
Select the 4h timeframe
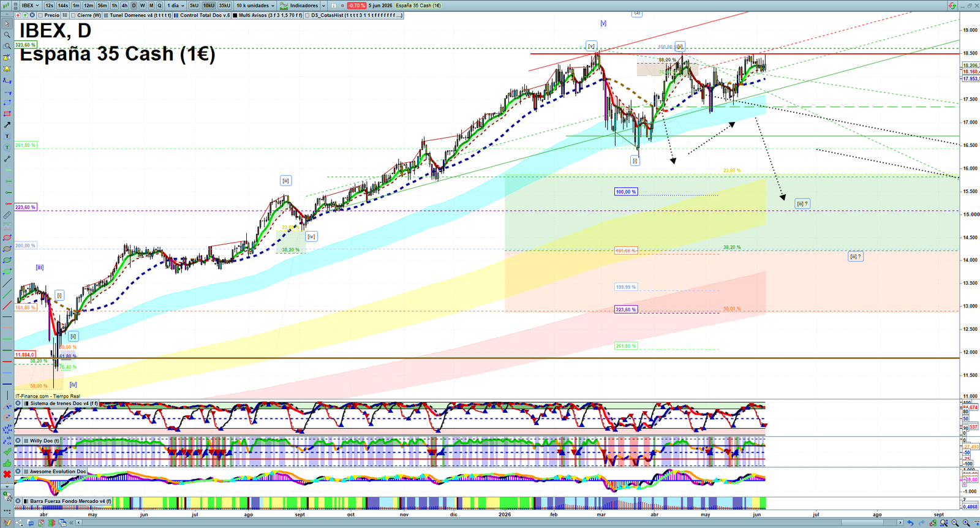[x=124, y=6]
